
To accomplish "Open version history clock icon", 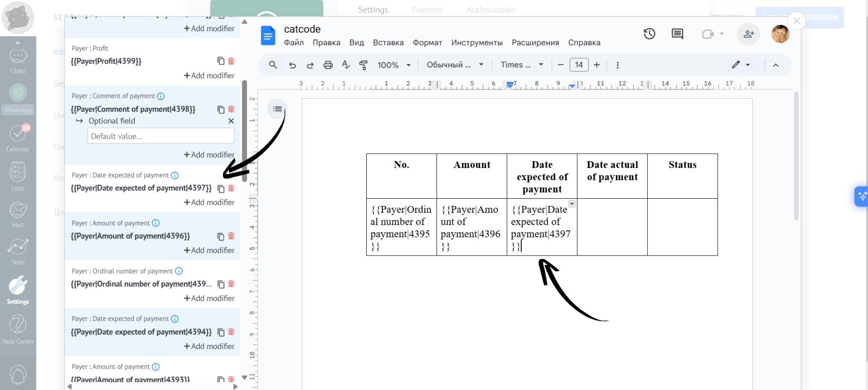I will point(649,34).
